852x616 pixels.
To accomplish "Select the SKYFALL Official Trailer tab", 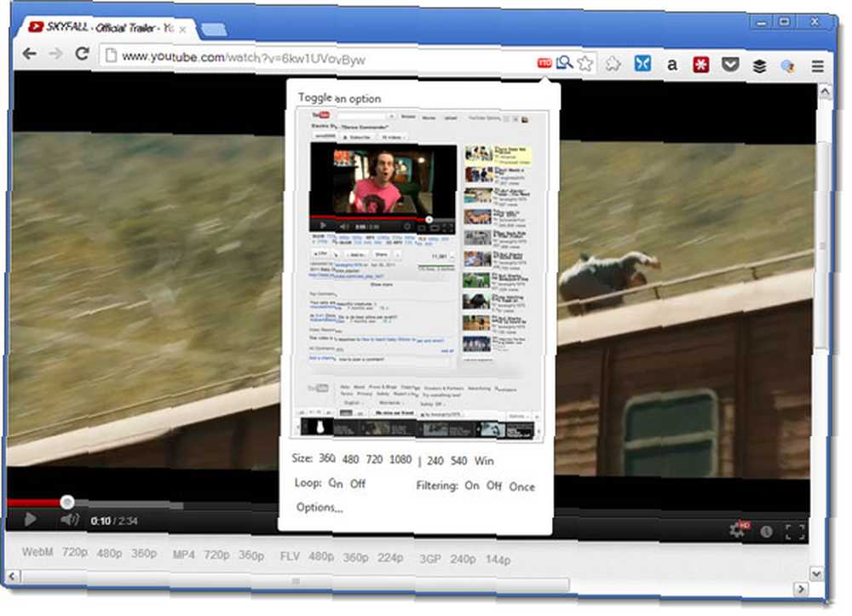I will pos(106,27).
